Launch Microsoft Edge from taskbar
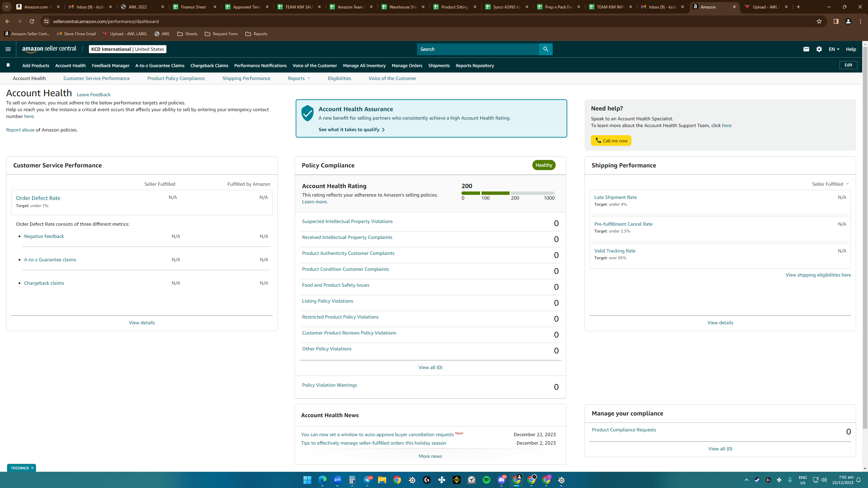 [322, 480]
